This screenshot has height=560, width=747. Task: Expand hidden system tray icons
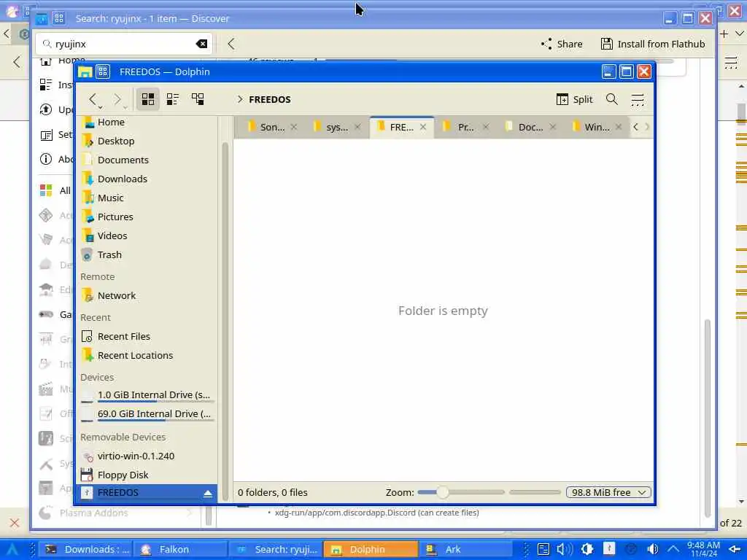(x=673, y=550)
